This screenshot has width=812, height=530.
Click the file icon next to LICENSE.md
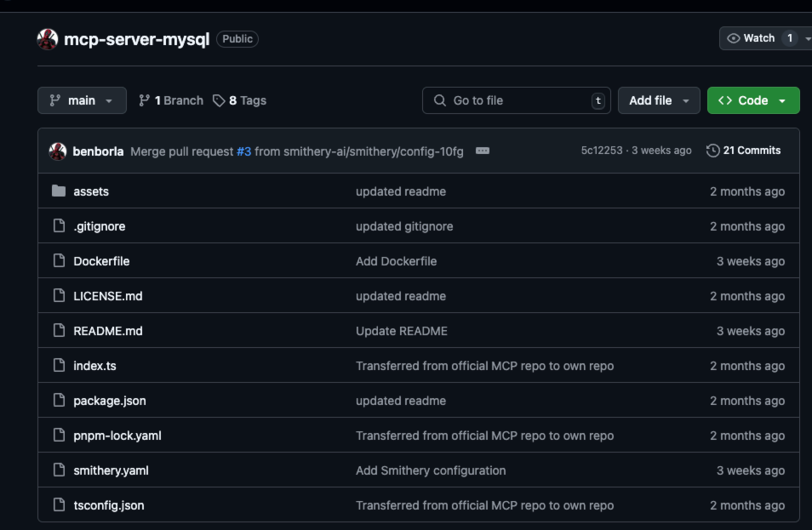pos(59,295)
